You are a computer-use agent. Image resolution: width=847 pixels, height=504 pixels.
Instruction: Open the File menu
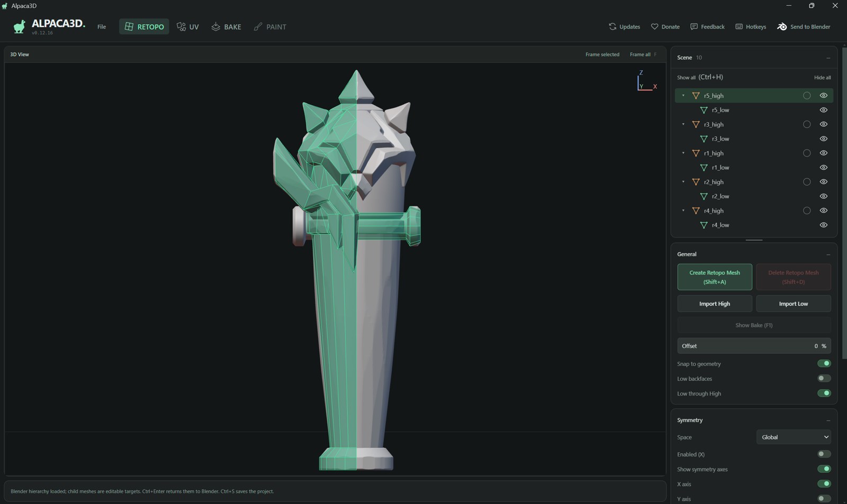point(102,26)
